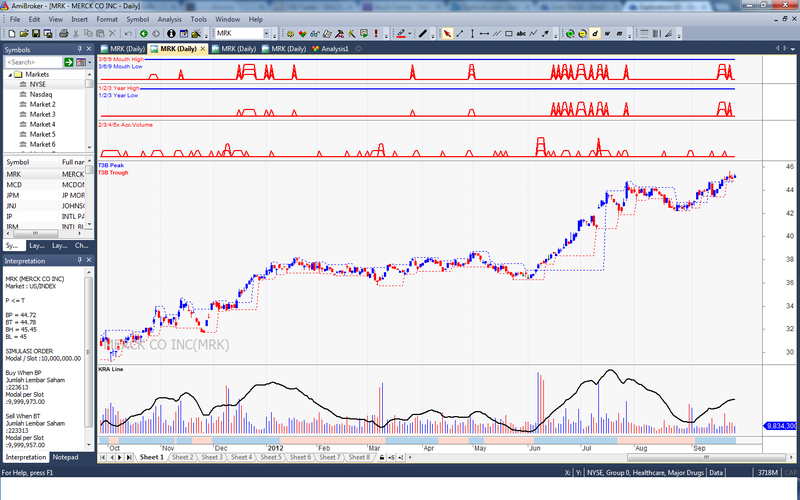Open the Edit menu
This screenshot has height=500, width=800.
[34, 19]
